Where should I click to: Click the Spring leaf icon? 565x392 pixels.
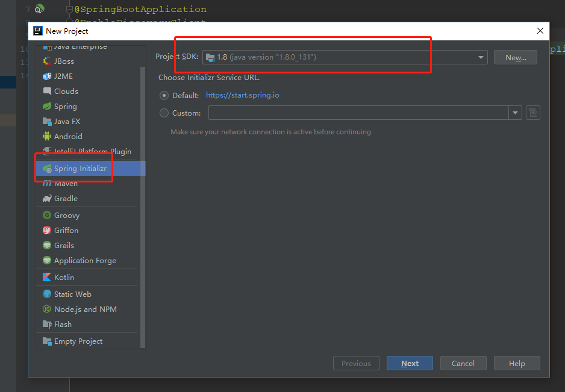click(47, 107)
